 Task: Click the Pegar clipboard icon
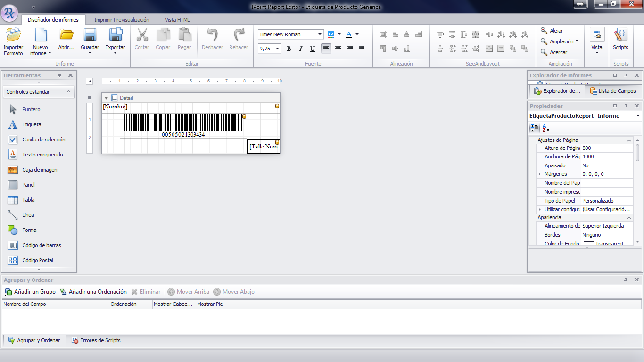(184, 35)
